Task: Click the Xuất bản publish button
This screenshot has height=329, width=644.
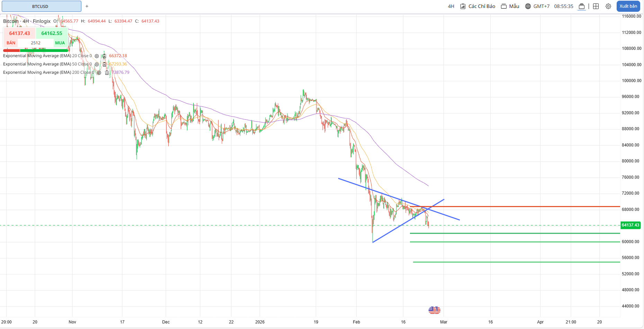Action: click(x=628, y=6)
